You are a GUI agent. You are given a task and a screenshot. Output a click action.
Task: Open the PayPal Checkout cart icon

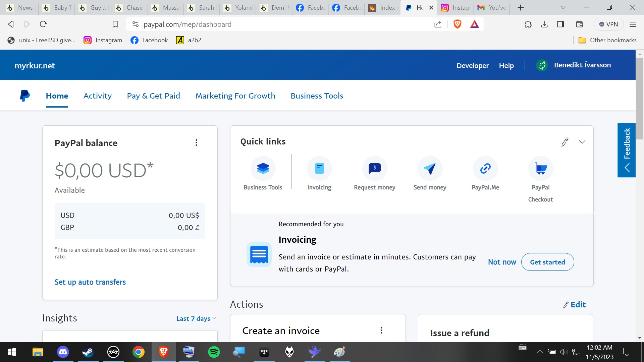[x=541, y=168]
